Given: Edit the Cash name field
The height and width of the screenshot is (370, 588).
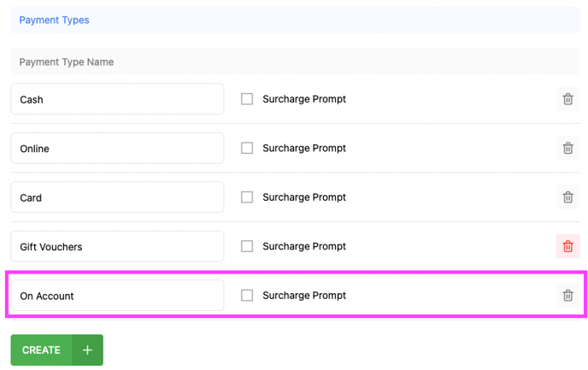Looking at the screenshot, I should tap(117, 99).
